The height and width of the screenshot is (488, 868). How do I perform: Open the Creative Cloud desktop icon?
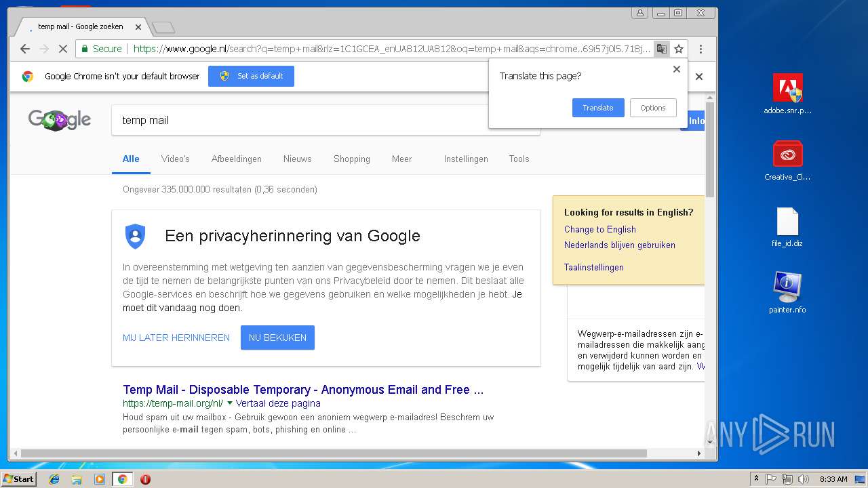(787, 161)
